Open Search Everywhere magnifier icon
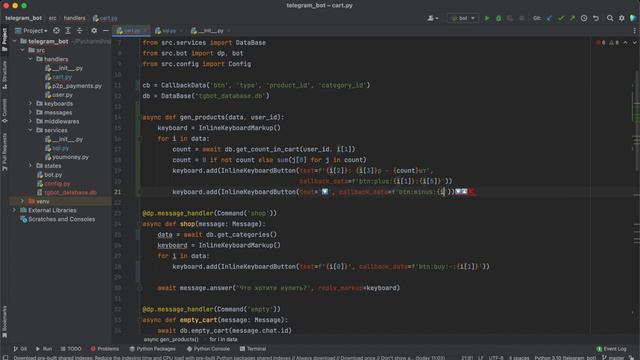Viewport: 640px width, 360px height. click(x=610, y=18)
